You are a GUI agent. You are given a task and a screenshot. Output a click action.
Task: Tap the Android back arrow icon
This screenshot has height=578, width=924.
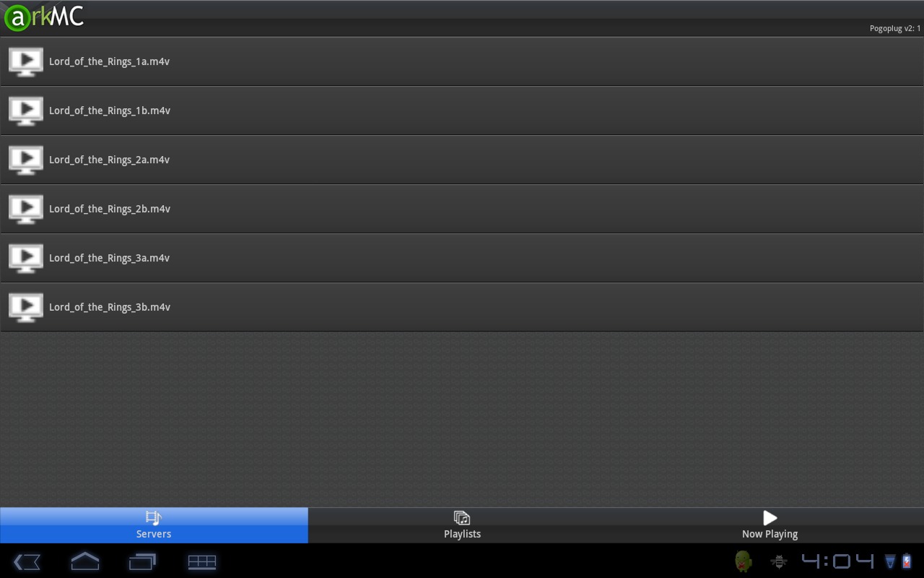click(27, 561)
